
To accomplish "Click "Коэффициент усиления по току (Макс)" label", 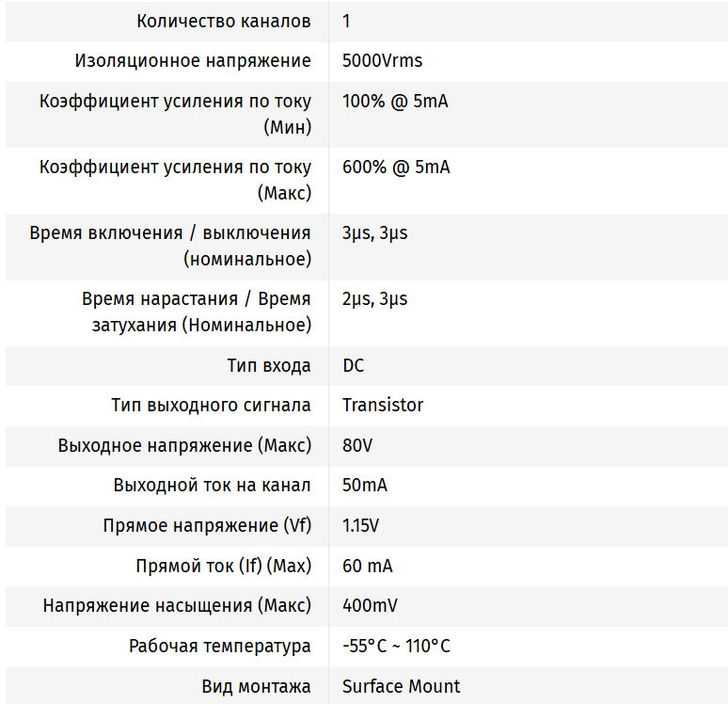I will (x=175, y=180).
